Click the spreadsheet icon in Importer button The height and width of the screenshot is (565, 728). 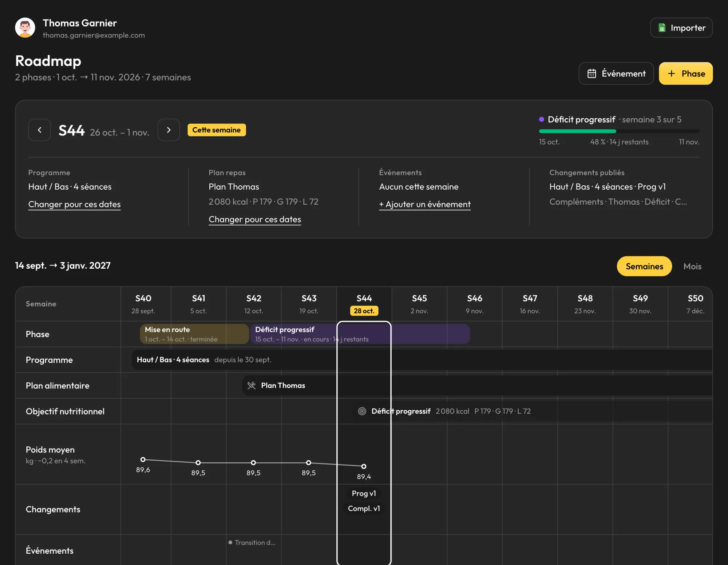tap(662, 28)
